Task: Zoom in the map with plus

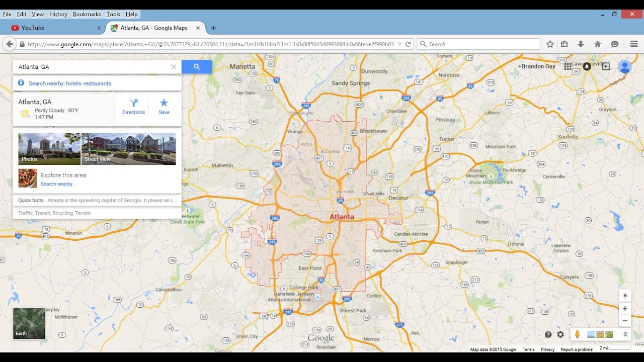Action: pyautogui.click(x=625, y=309)
